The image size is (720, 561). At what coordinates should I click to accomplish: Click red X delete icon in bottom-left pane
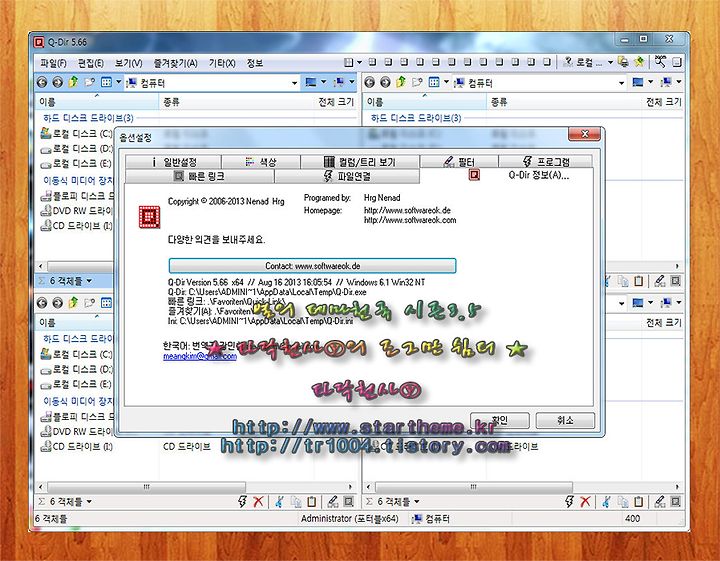[x=258, y=501]
